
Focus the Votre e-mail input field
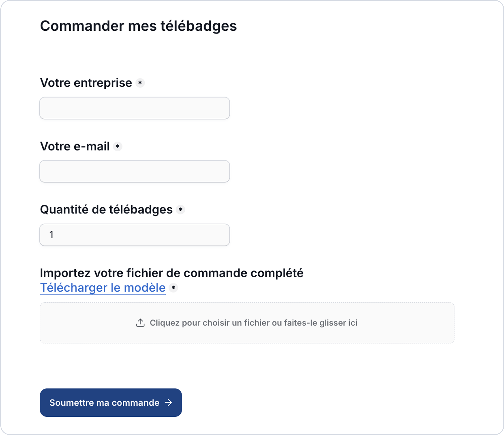134,172
